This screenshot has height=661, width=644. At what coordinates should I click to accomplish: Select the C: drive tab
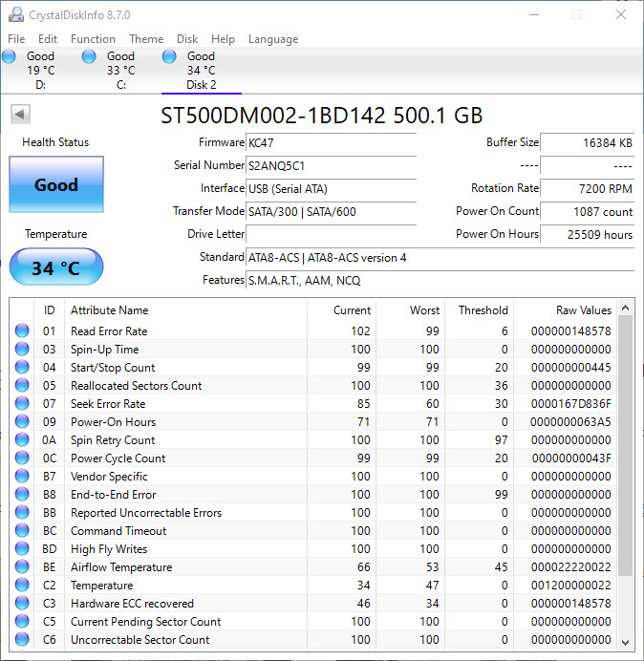(120, 71)
